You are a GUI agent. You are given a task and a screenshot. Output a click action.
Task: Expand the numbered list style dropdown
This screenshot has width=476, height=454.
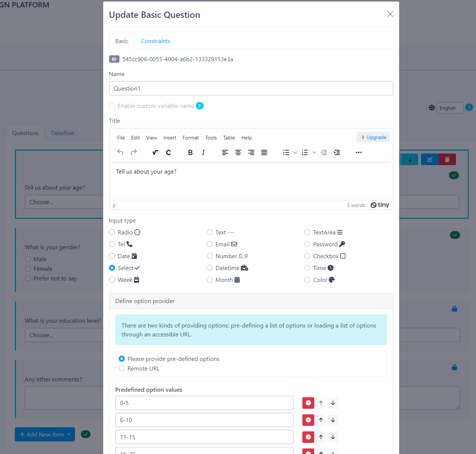click(x=314, y=152)
